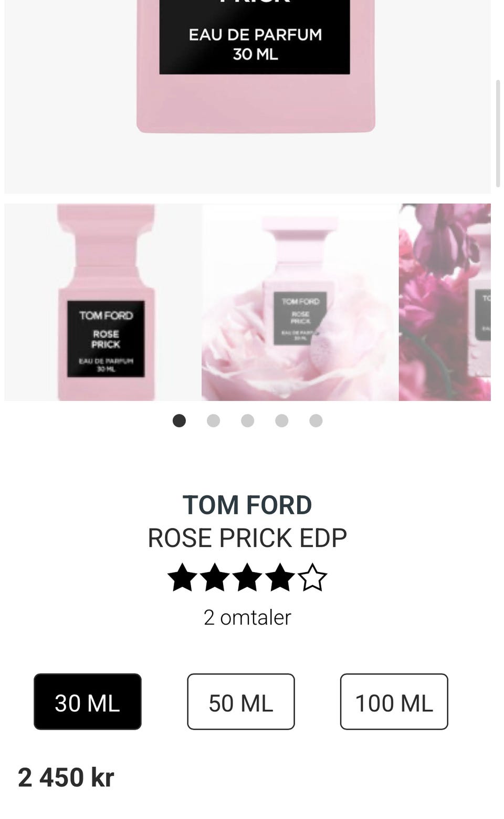Open the 2 omtaler reviews link
The width and height of the screenshot is (504, 819).
coord(247,617)
